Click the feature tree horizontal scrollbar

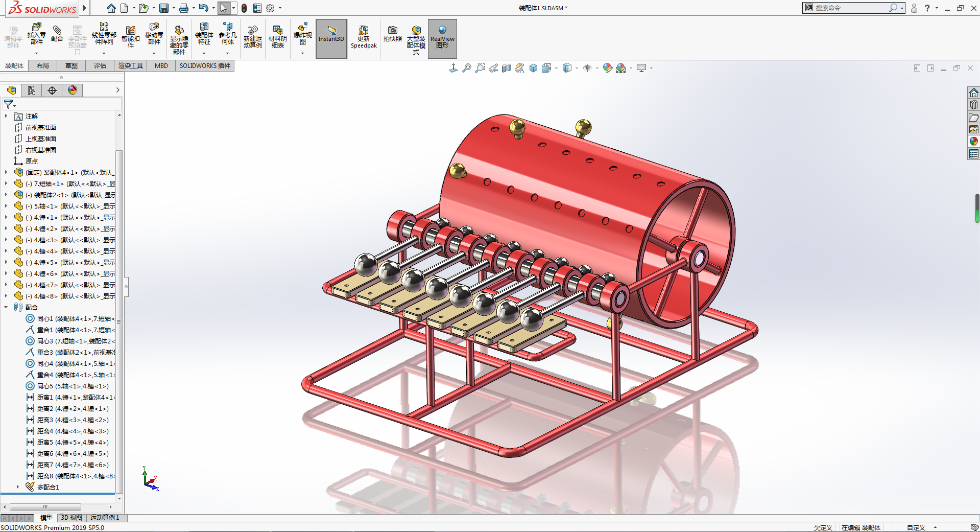click(x=45, y=507)
